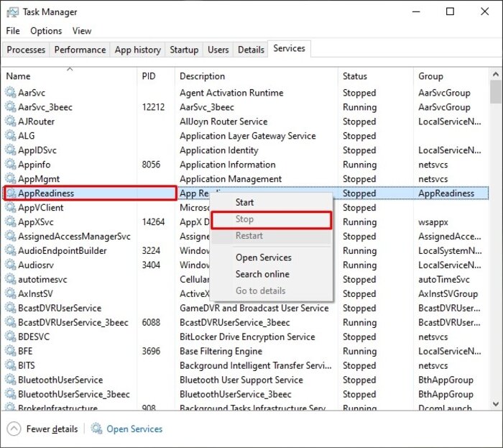The image size is (503, 448).
Task: Click the Appinfo service gear icon
Action: click(11, 164)
